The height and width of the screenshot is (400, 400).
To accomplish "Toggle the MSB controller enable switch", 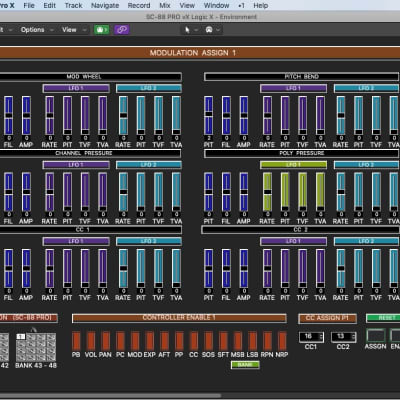I will (238, 341).
